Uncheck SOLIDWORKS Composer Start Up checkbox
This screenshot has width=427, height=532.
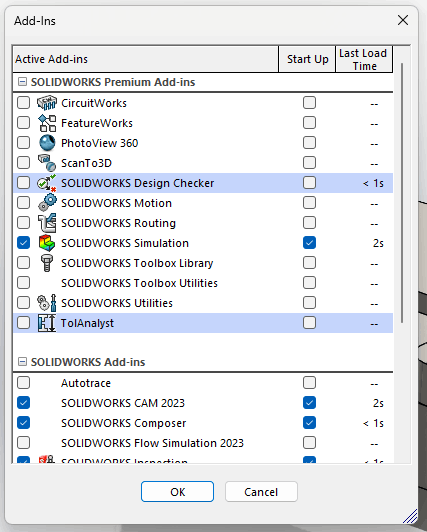(x=309, y=423)
